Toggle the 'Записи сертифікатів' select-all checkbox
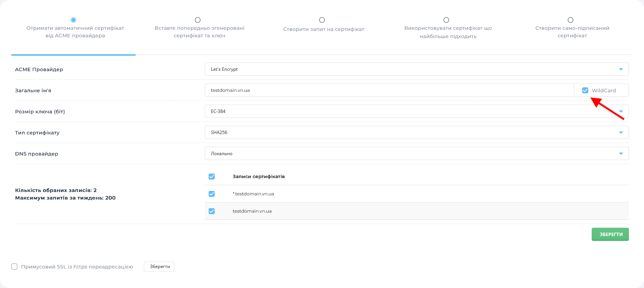 212,177
